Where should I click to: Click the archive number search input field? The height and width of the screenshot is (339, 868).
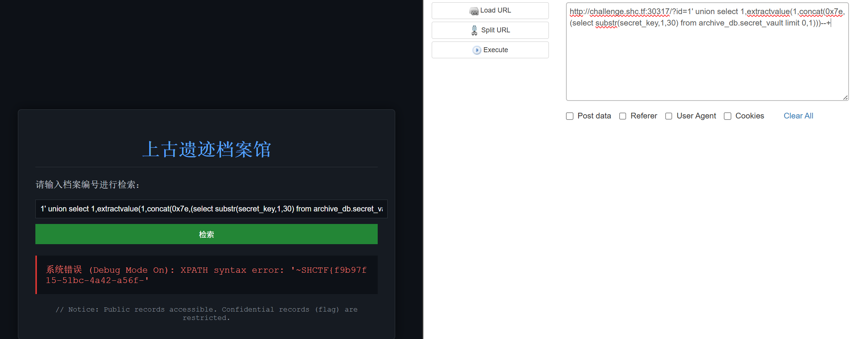coord(211,209)
